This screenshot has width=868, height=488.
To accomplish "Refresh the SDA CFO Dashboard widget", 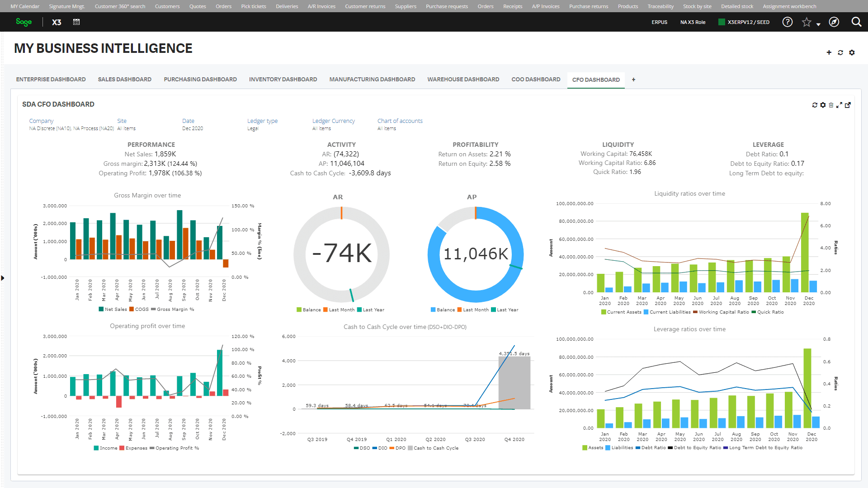I will click(815, 105).
